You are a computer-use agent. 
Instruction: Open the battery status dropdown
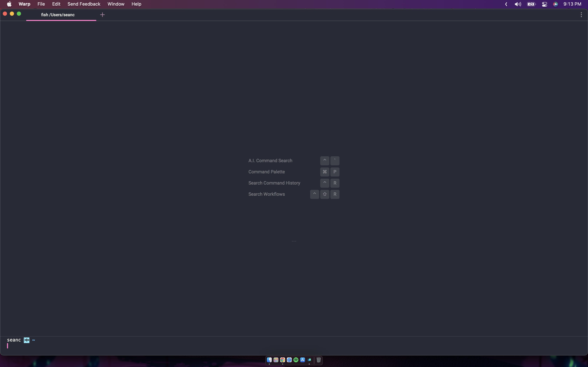click(x=531, y=4)
